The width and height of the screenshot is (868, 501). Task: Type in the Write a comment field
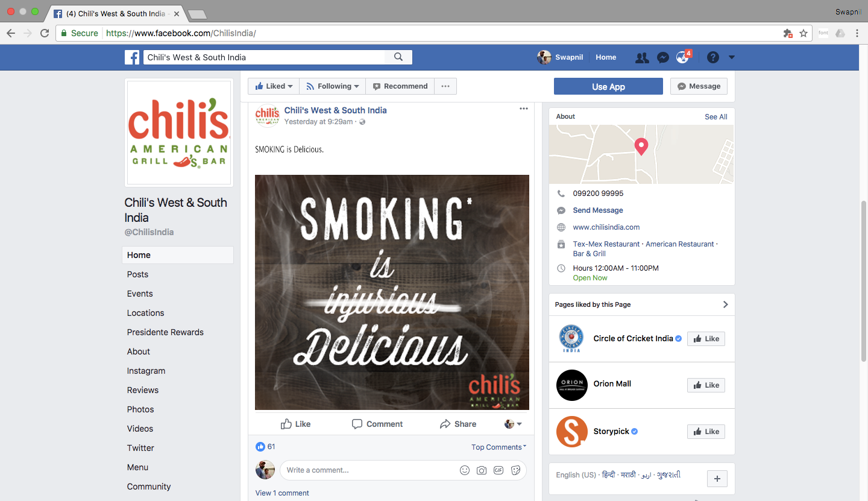click(368, 470)
